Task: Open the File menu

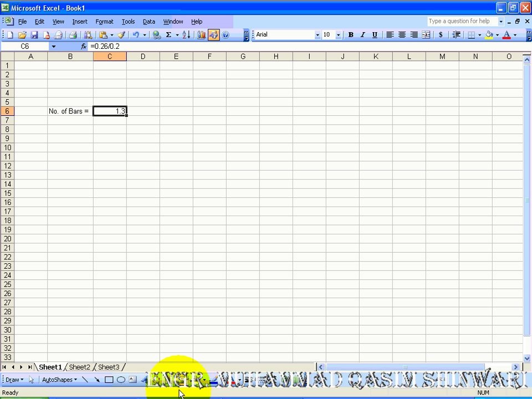Action: [x=22, y=22]
